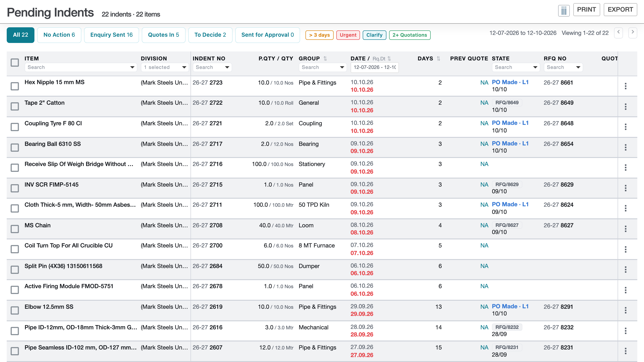Image resolution: width=644 pixels, height=362 pixels.
Task: Open row menu for Receive Slip Of Weigh Bridge
Action: point(625,168)
